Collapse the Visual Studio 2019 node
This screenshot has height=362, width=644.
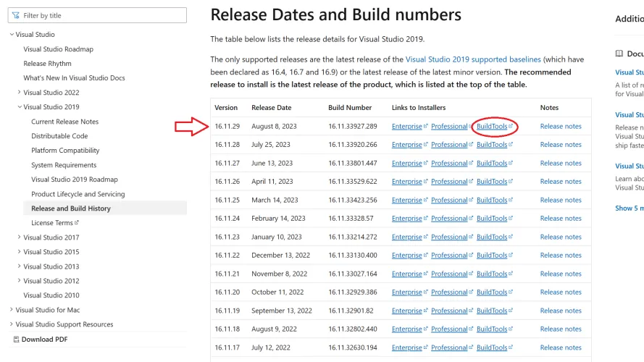coord(19,107)
